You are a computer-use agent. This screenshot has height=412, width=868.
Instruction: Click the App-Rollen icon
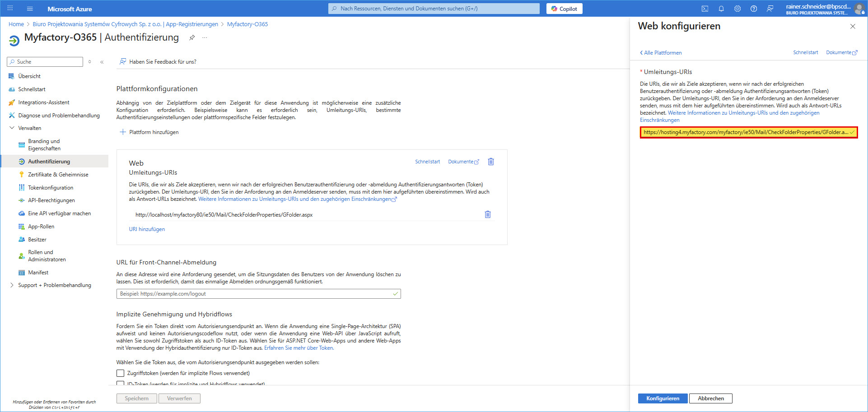click(21, 227)
